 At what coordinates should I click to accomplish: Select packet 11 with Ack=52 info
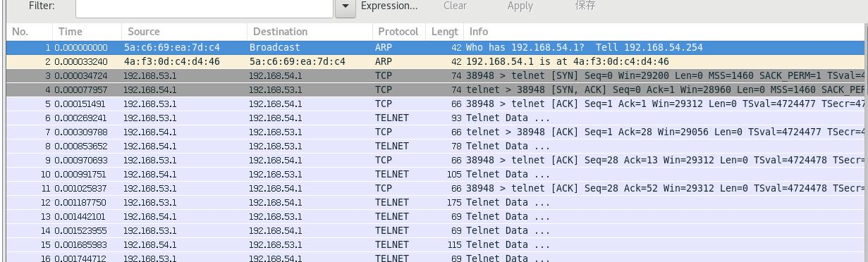[436, 188]
